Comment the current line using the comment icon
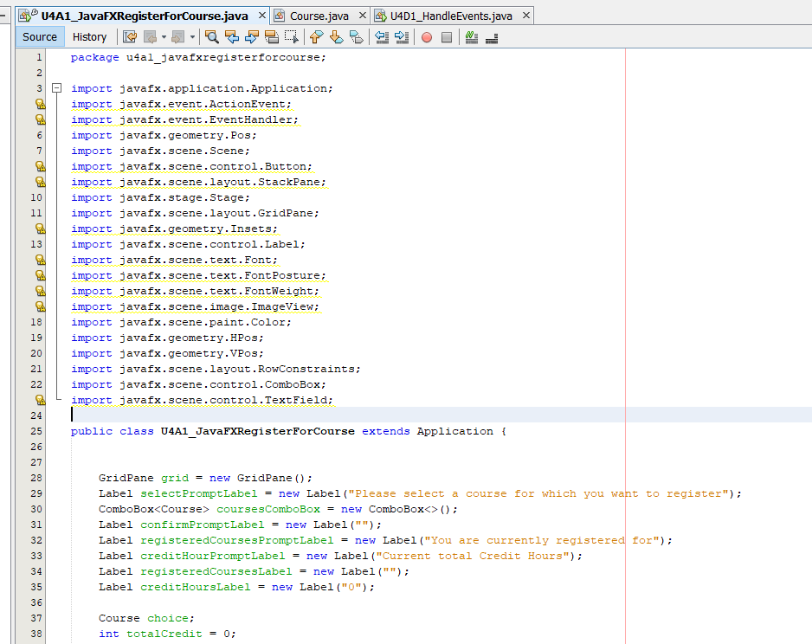Image resolution: width=812 pixels, height=644 pixels. point(472,36)
